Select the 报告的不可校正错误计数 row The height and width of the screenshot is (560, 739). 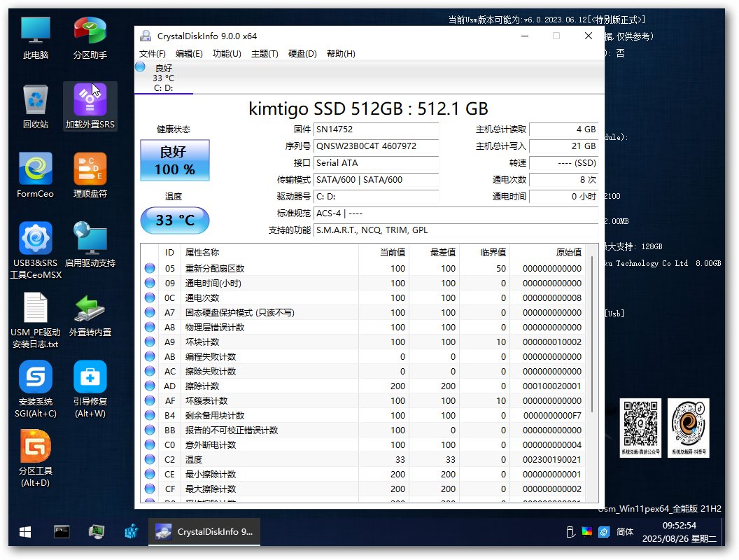tap(363, 430)
